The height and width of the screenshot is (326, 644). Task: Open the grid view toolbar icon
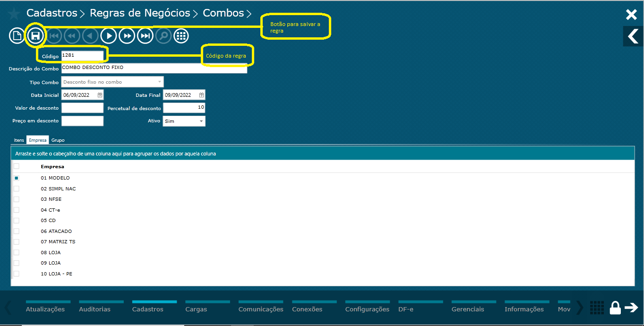click(x=181, y=36)
